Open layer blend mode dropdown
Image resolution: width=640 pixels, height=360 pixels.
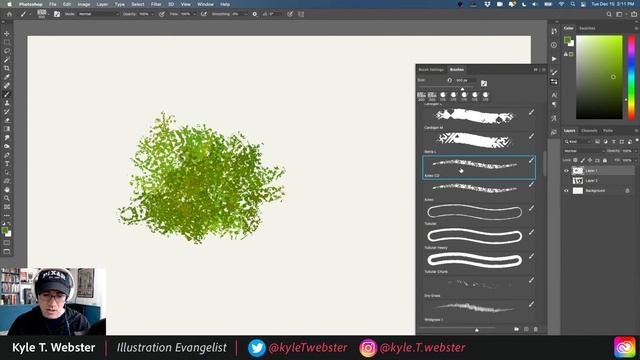[584, 151]
